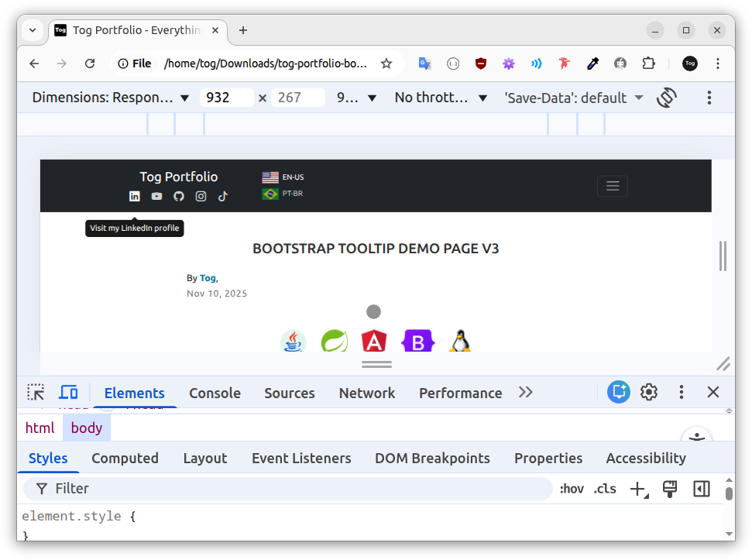Toggle the device toolbar icon

coord(68,393)
